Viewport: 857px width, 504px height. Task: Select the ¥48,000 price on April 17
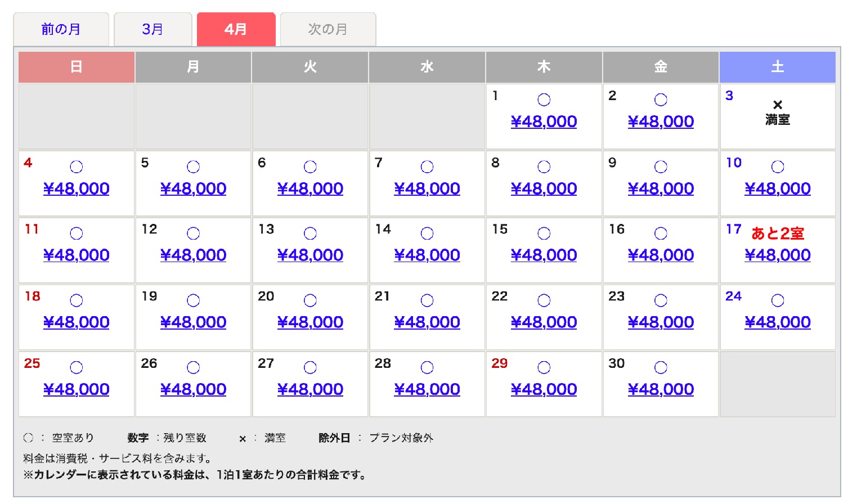tap(778, 255)
